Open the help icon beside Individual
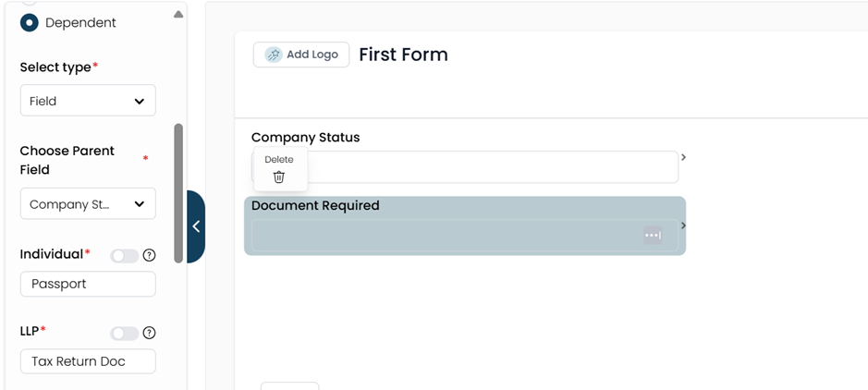Image resolution: width=868 pixels, height=390 pixels. click(x=149, y=256)
